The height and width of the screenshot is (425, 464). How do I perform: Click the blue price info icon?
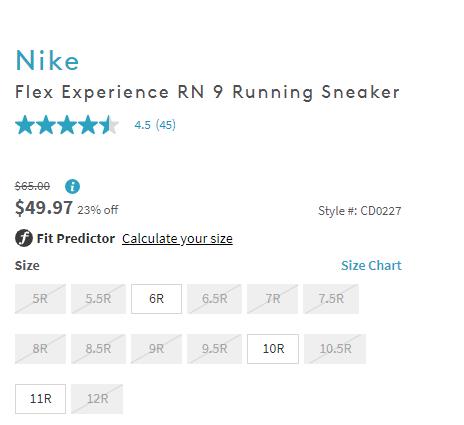pyautogui.click(x=72, y=186)
